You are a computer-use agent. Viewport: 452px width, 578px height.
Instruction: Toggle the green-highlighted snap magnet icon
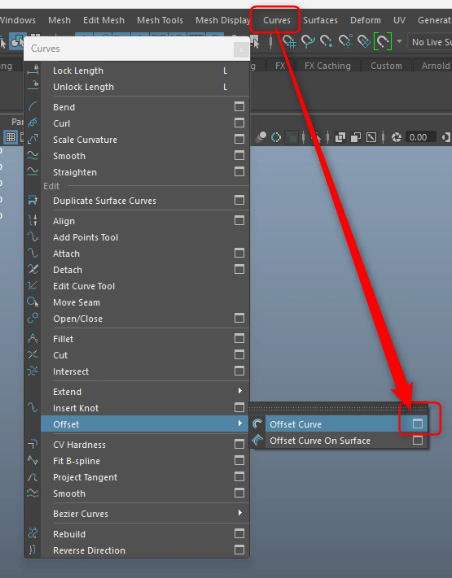coord(382,41)
